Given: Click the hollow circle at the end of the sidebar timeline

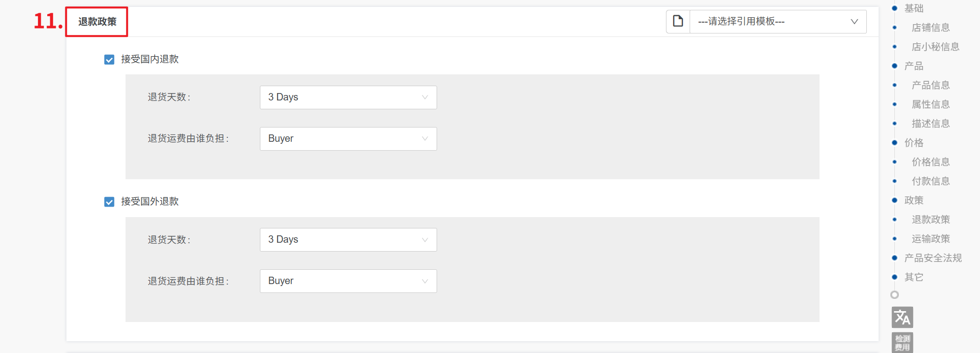Looking at the screenshot, I should click(x=894, y=294).
